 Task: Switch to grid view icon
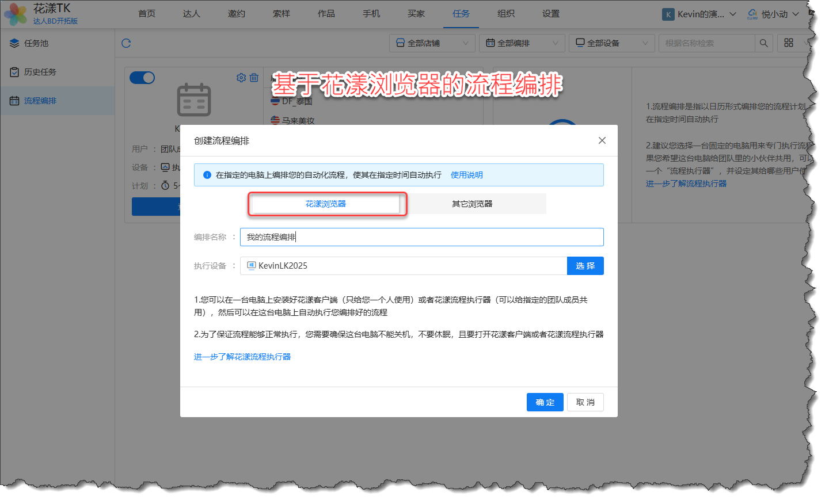click(789, 43)
